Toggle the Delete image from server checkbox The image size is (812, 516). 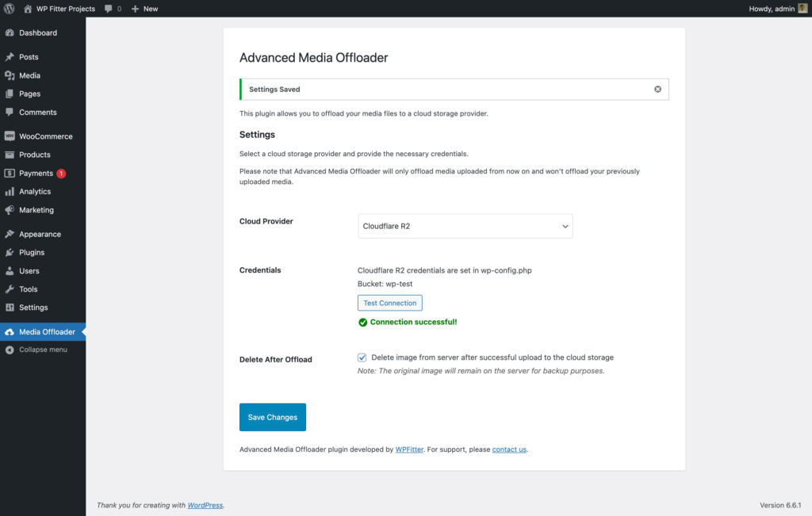[362, 357]
